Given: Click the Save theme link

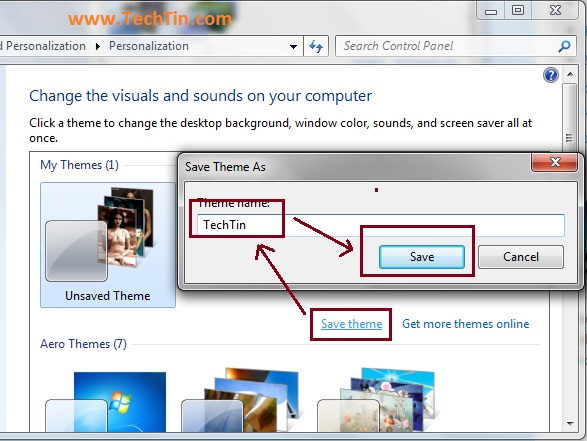Looking at the screenshot, I should pyautogui.click(x=352, y=324).
